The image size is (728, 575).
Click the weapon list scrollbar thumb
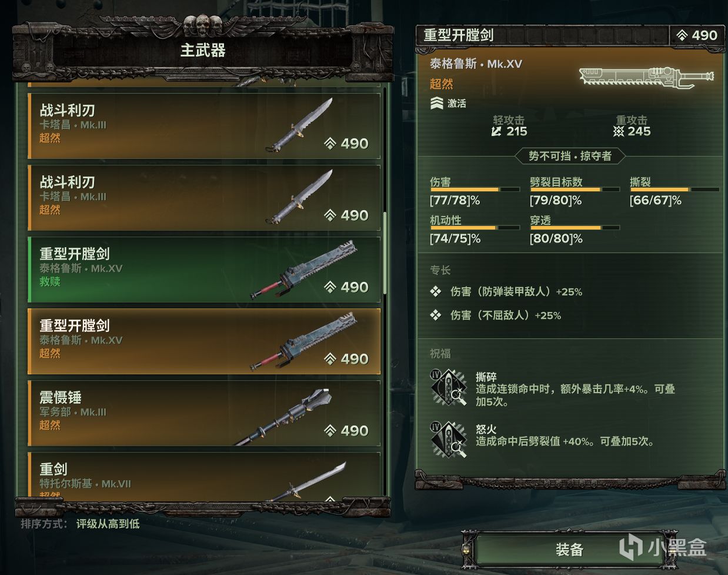pos(385,253)
